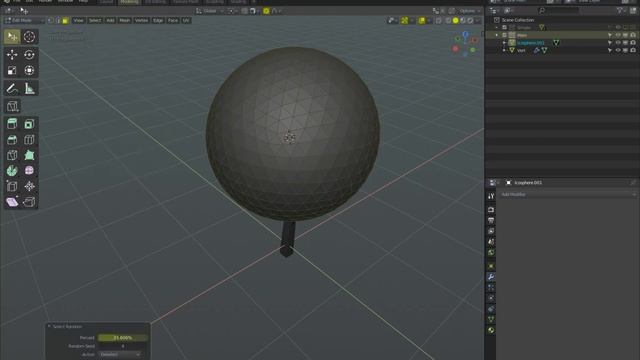Activate the Shear tool
The width and height of the screenshot is (640, 360).
[x=12, y=202]
